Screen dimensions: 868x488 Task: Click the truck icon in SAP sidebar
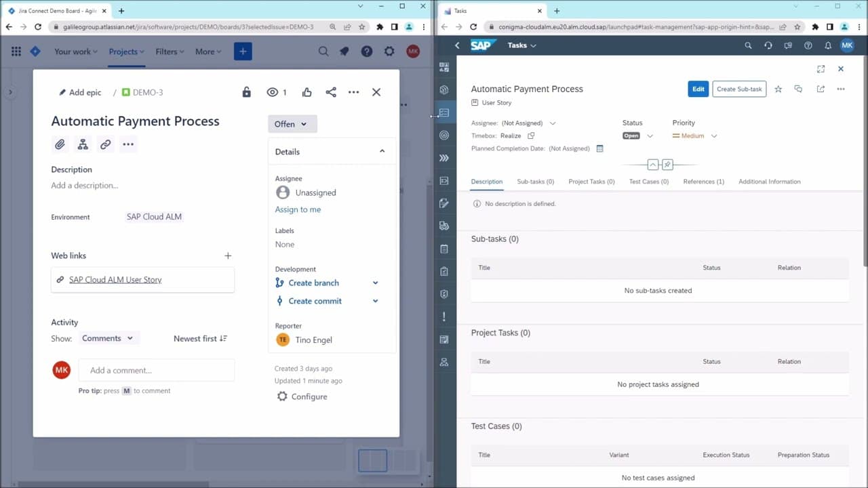[x=444, y=226]
